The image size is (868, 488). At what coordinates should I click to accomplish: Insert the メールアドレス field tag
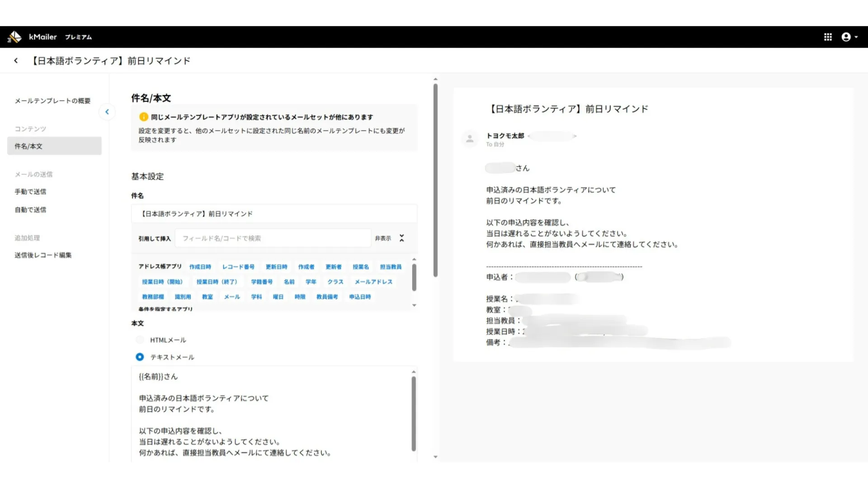click(373, 282)
